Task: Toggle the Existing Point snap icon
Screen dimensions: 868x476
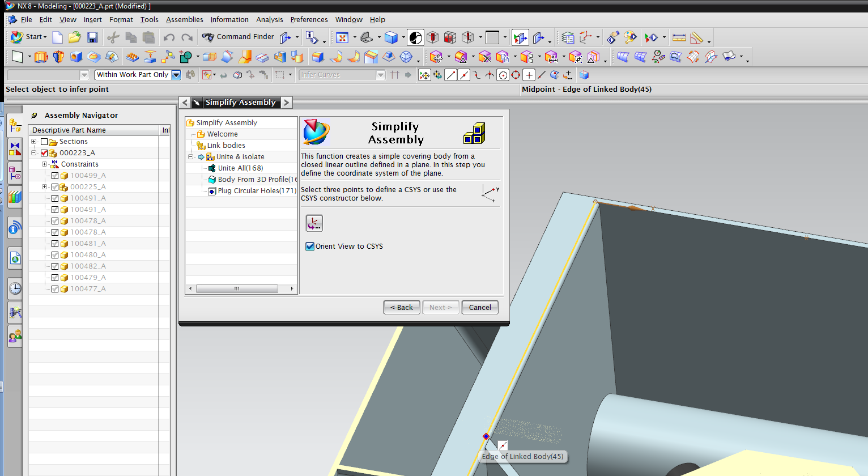Action: [x=529, y=75]
